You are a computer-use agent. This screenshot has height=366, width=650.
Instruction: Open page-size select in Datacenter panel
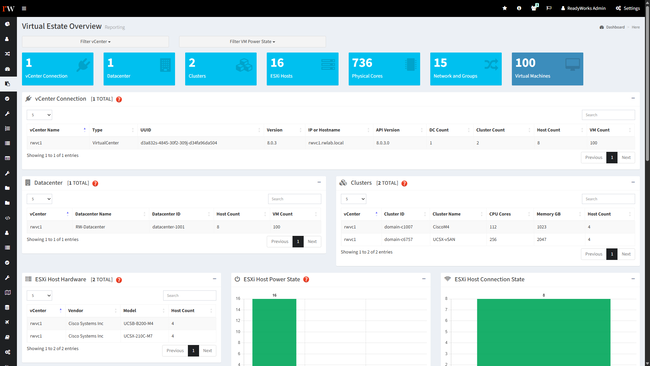(39, 199)
